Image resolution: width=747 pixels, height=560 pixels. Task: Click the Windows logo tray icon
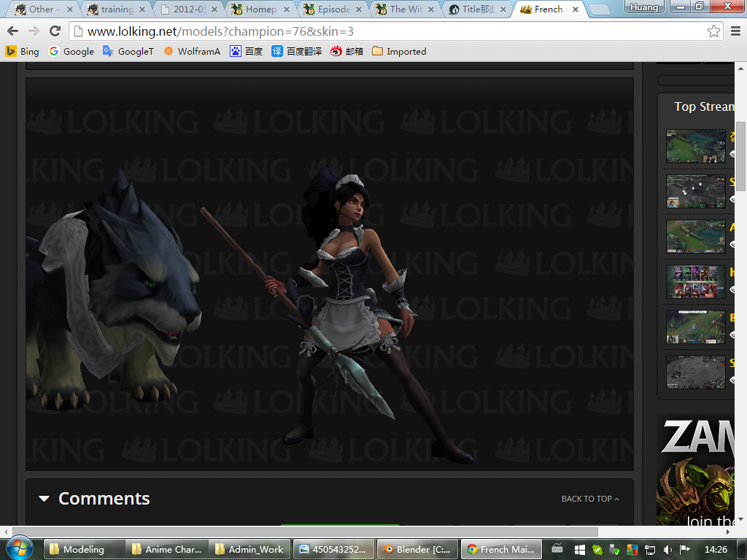tap(579, 550)
